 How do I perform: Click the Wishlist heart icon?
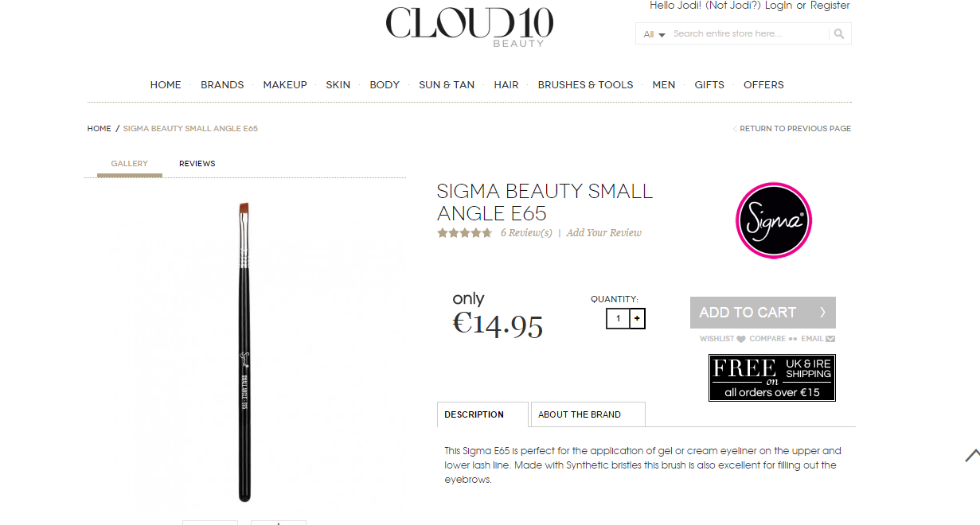741,339
